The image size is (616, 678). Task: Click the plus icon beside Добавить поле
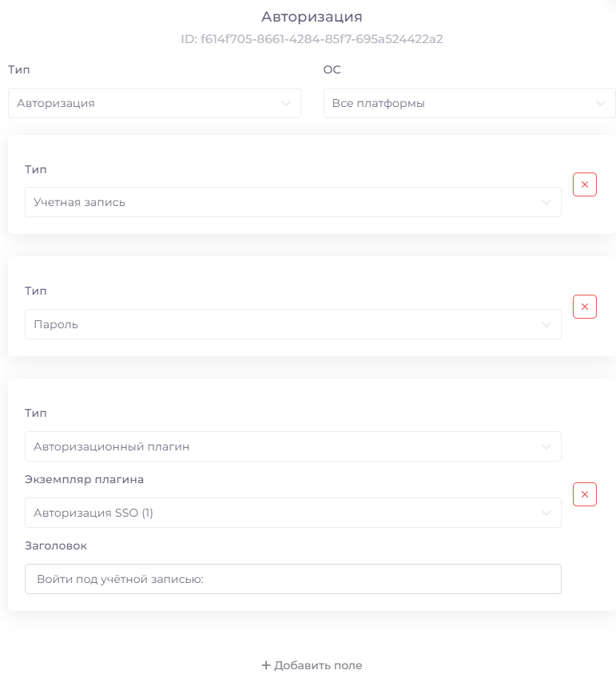[x=266, y=665]
